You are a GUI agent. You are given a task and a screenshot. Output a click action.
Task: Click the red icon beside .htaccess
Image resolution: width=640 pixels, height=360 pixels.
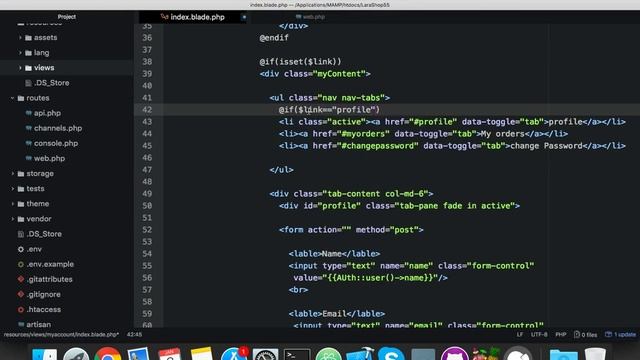[x=21, y=309]
